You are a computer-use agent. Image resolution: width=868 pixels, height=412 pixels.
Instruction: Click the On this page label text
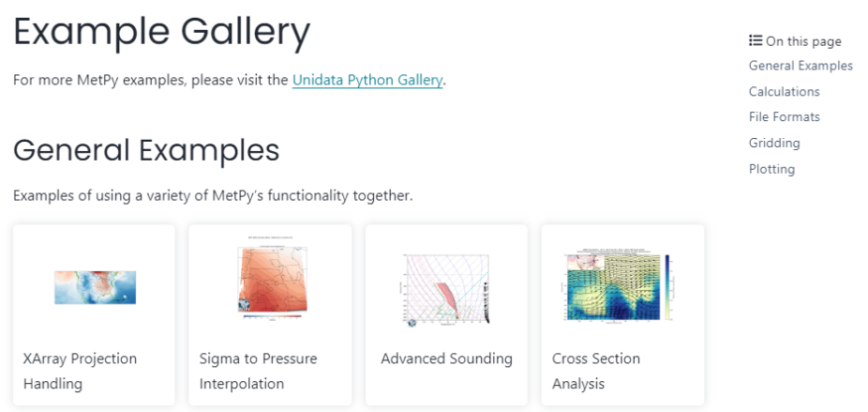coord(803,41)
